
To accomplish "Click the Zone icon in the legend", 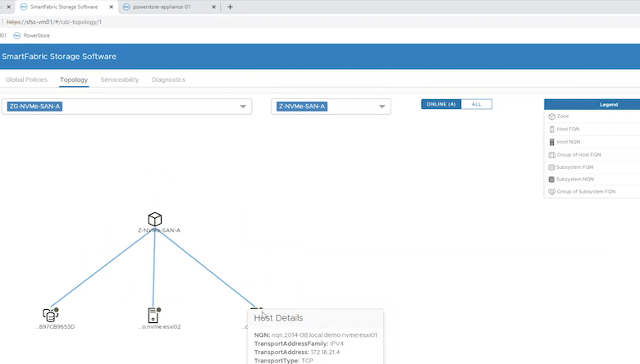I will click(x=551, y=116).
